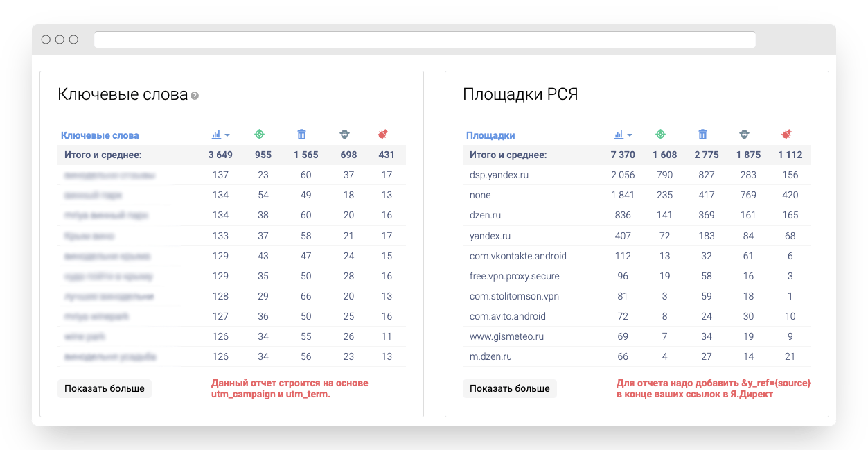Click red bug icon in Площадки table

[x=786, y=135]
